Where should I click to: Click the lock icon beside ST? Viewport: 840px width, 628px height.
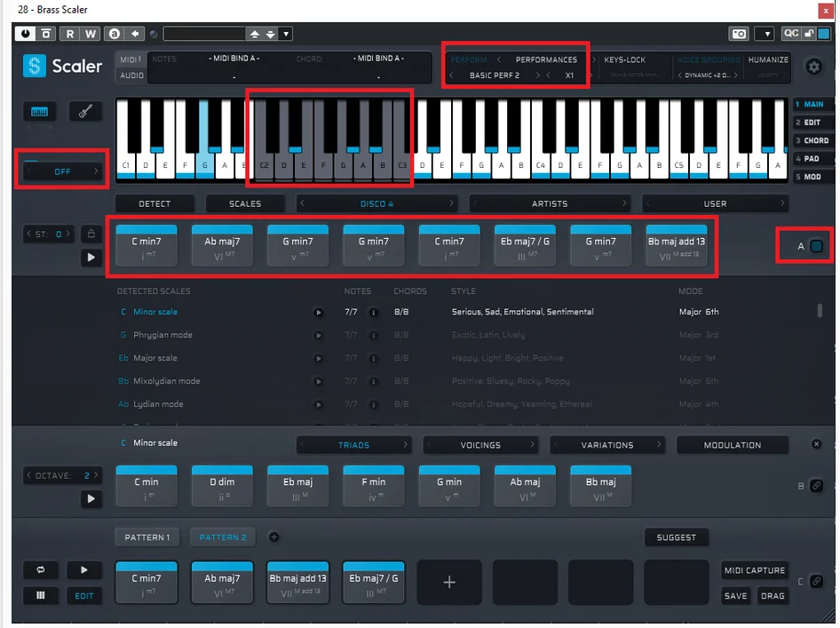91,234
